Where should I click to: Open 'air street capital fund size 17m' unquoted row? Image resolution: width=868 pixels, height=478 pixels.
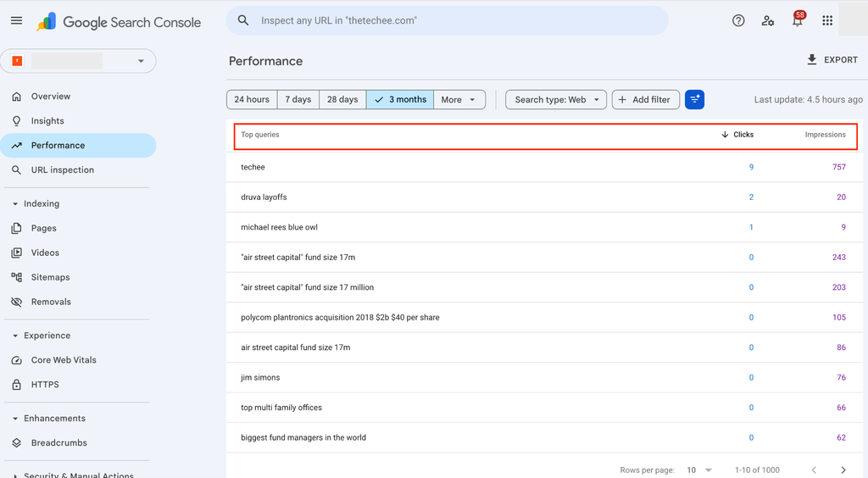(544, 347)
